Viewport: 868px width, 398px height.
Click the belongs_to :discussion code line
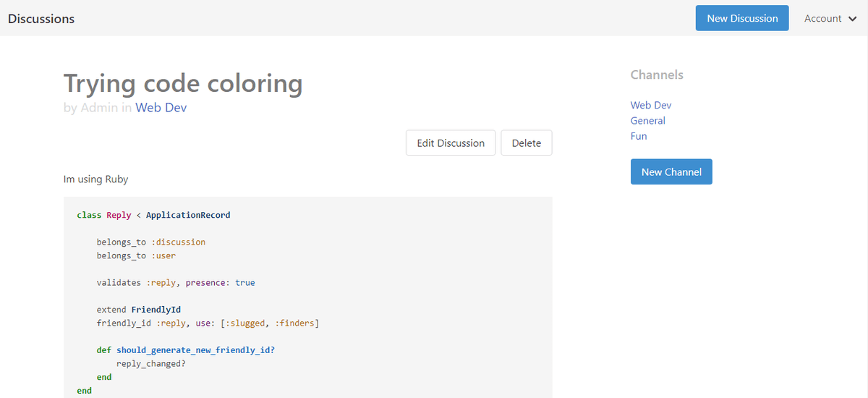tap(151, 242)
